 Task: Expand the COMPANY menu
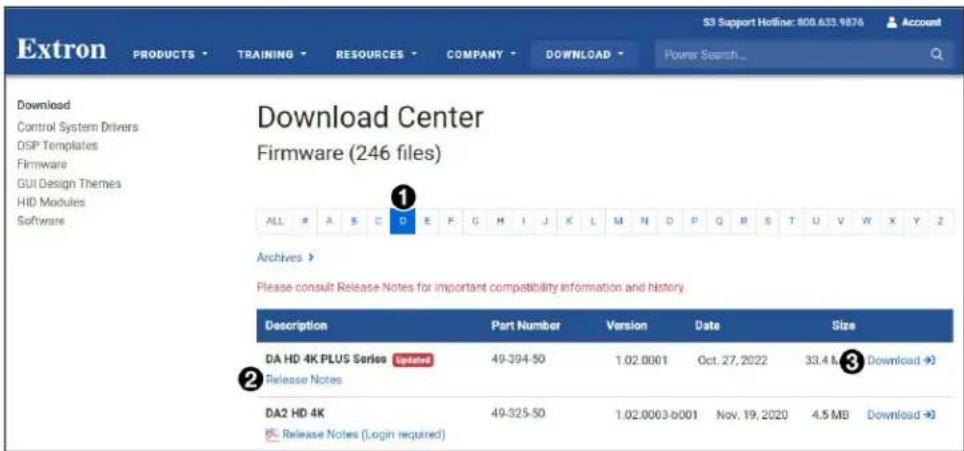point(481,55)
